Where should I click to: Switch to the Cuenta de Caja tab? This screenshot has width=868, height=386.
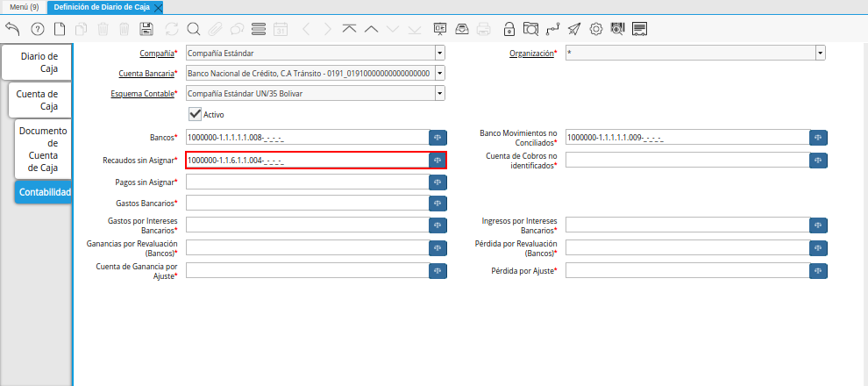pos(37,100)
